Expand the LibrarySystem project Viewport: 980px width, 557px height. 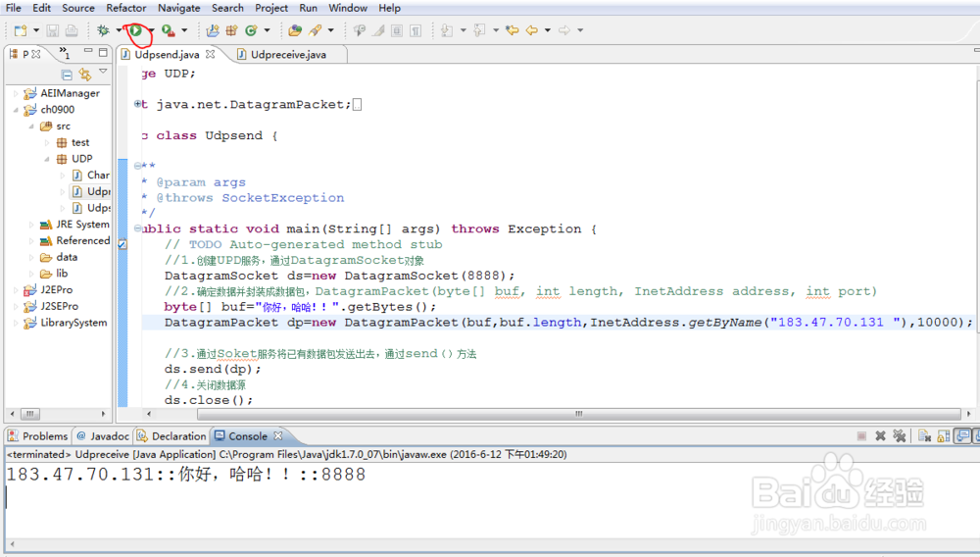[16, 323]
